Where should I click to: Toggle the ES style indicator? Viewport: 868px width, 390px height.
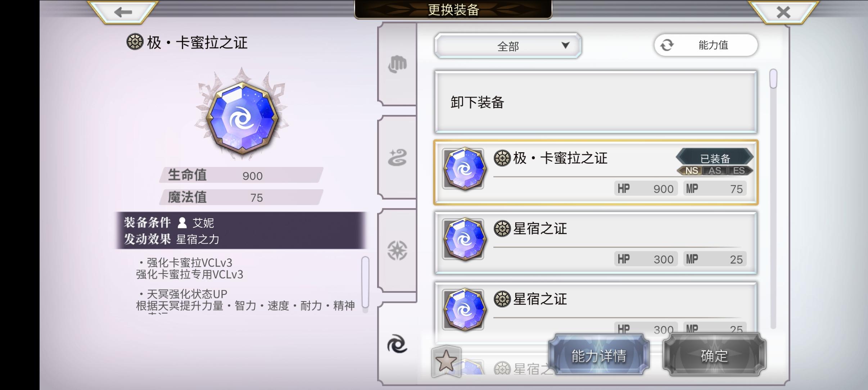(x=739, y=171)
